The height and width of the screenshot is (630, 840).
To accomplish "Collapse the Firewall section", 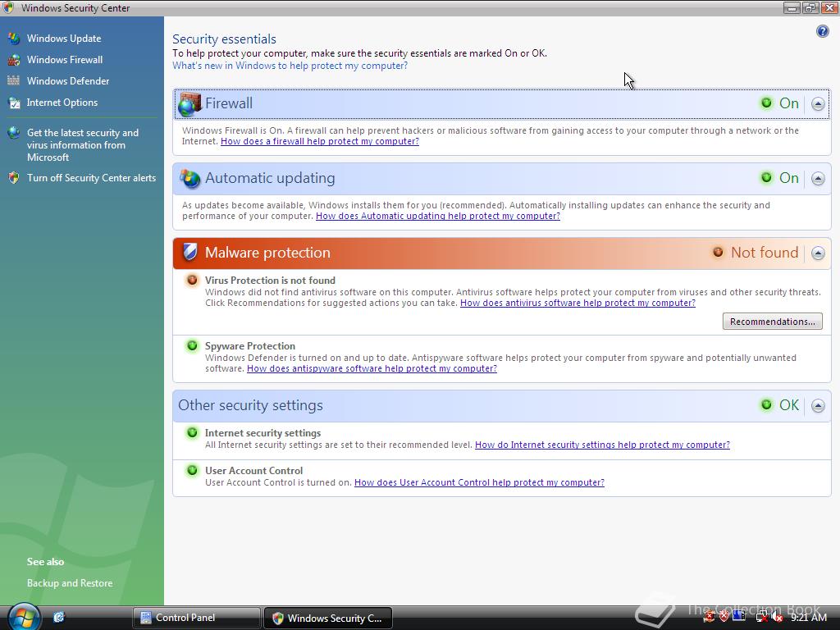I will click(x=818, y=104).
